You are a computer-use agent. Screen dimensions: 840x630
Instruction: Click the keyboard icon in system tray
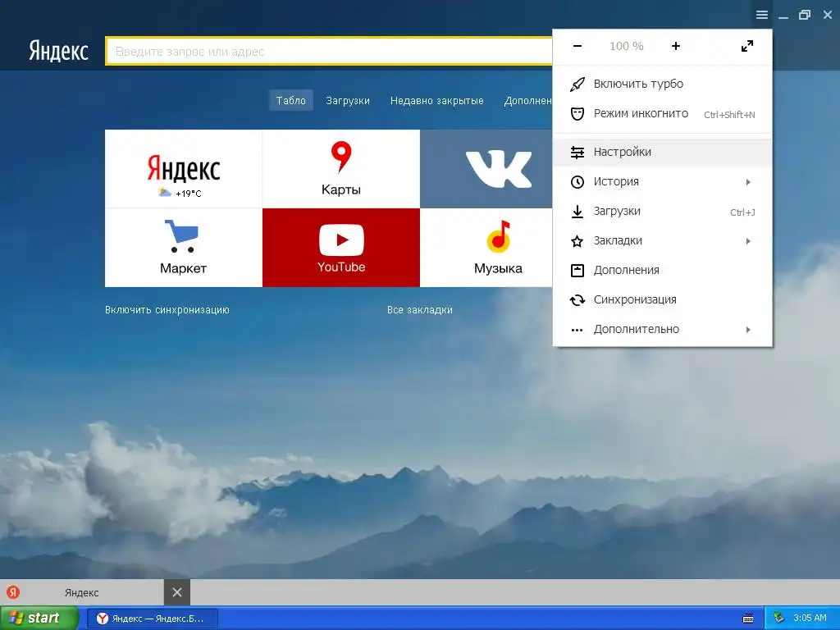click(x=748, y=619)
